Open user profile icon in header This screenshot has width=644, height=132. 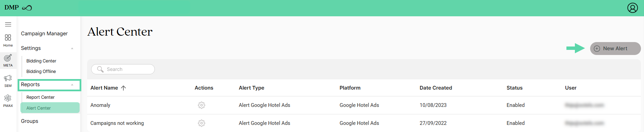632,8
